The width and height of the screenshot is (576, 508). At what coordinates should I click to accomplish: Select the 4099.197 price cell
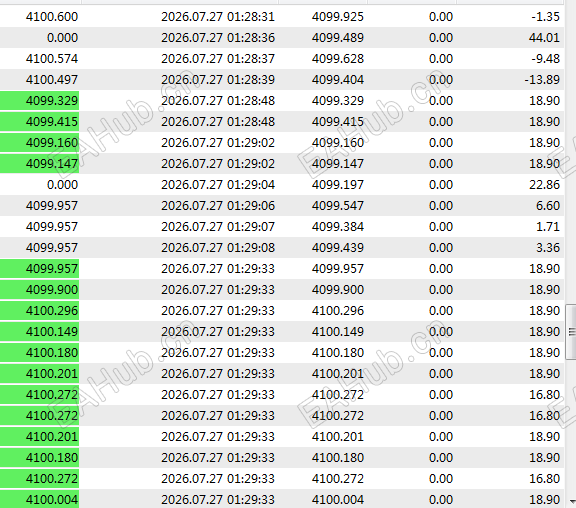point(338,184)
